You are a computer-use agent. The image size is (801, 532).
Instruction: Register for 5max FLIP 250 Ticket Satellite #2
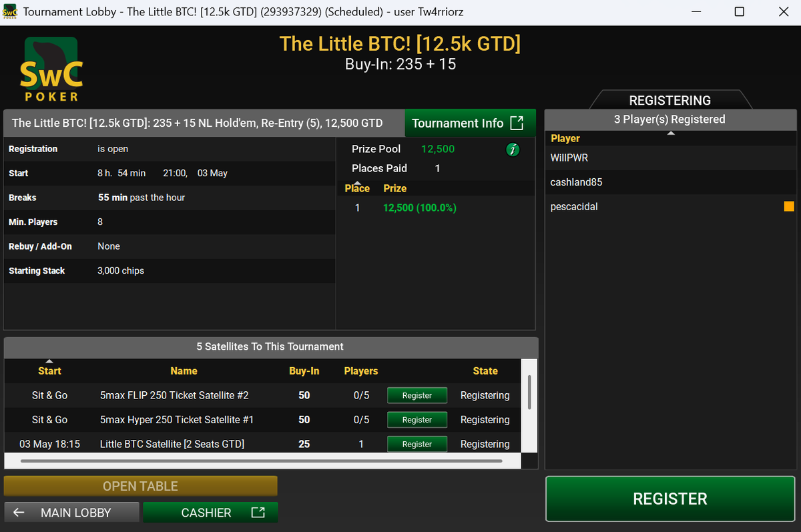point(417,396)
